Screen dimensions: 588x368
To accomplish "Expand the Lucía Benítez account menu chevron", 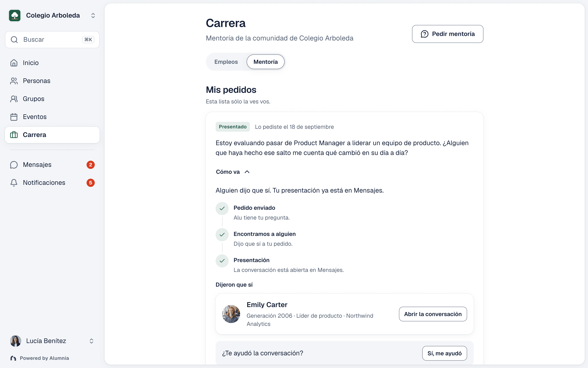I will 91,341.
